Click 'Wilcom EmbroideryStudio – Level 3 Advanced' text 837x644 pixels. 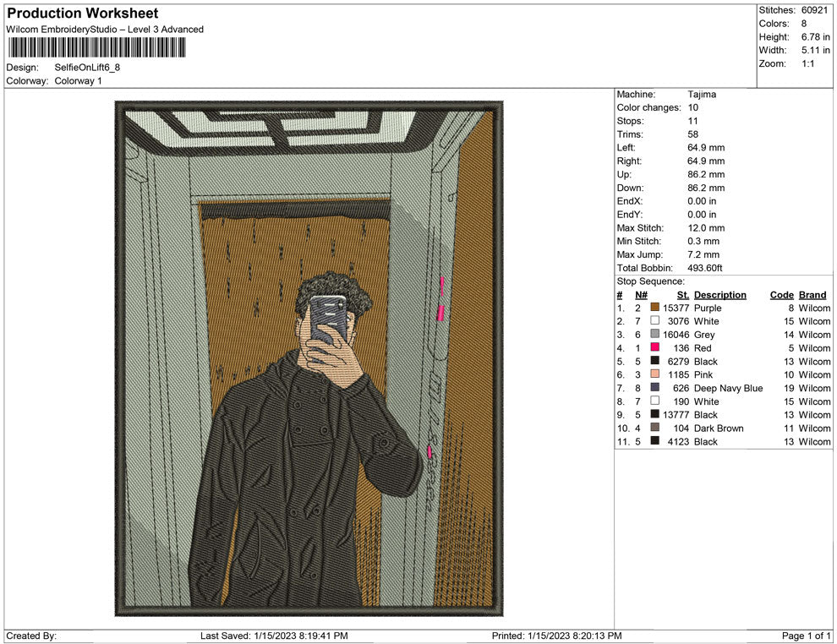pos(105,30)
